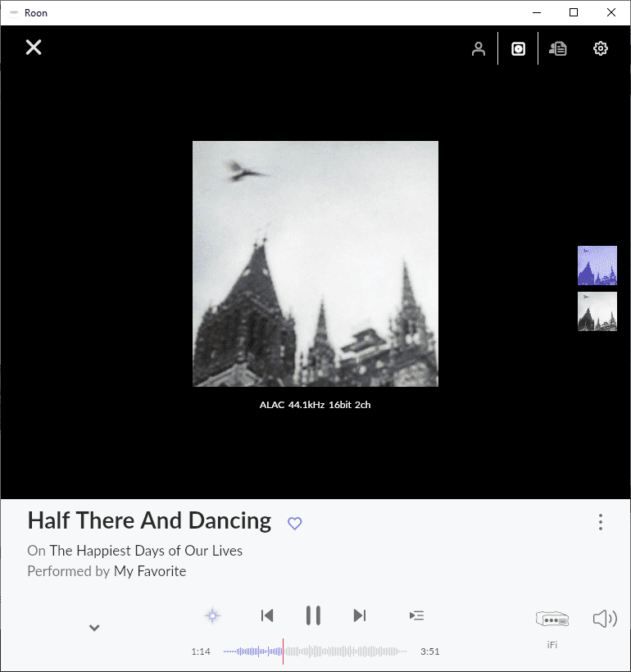
Task: Click the ALAC 44.1kHz 16bit 2ch signal info
Action: 315,405
